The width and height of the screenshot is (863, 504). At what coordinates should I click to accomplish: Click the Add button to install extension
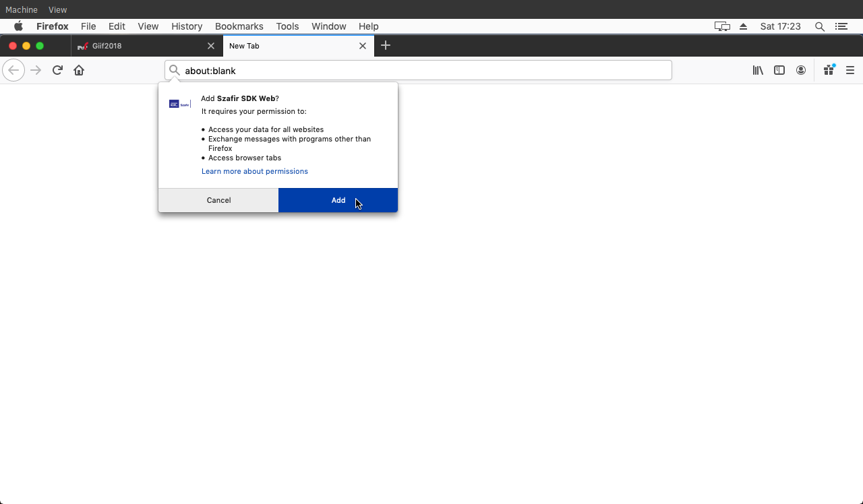(338, 200)
